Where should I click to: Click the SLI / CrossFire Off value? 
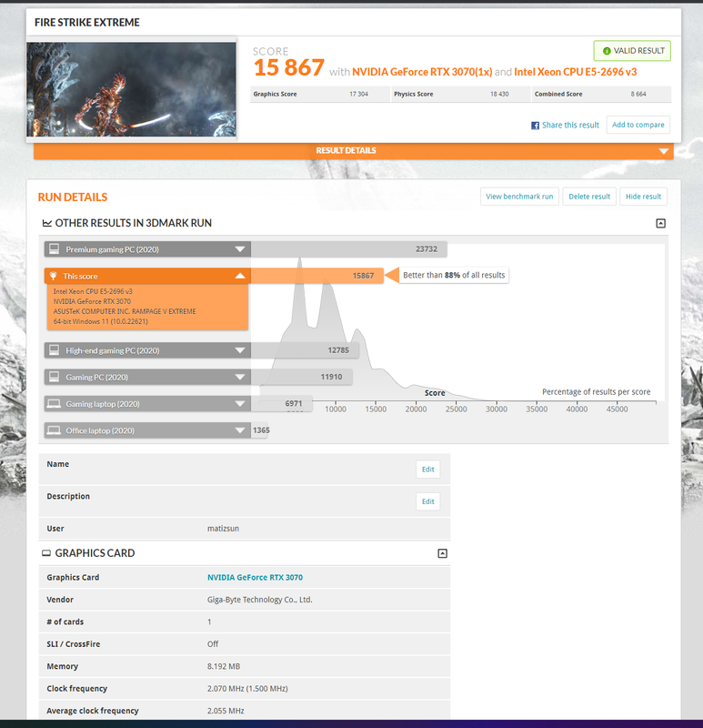[213, 644]
